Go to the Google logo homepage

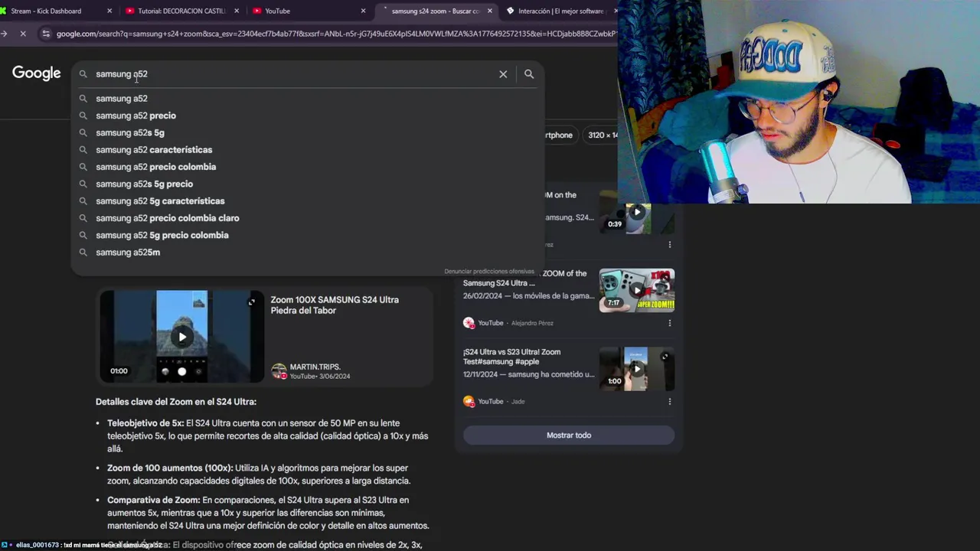click(36, 73)
